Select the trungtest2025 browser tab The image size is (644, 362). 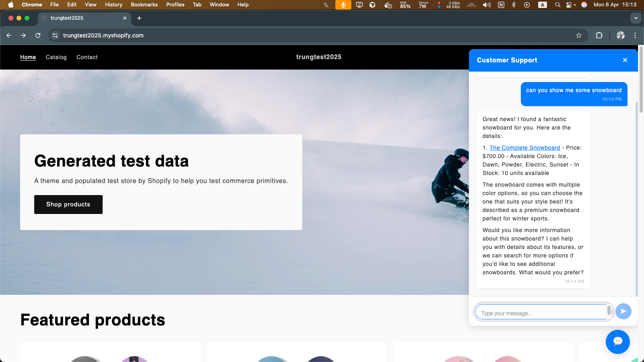click(x=85, y=18)
